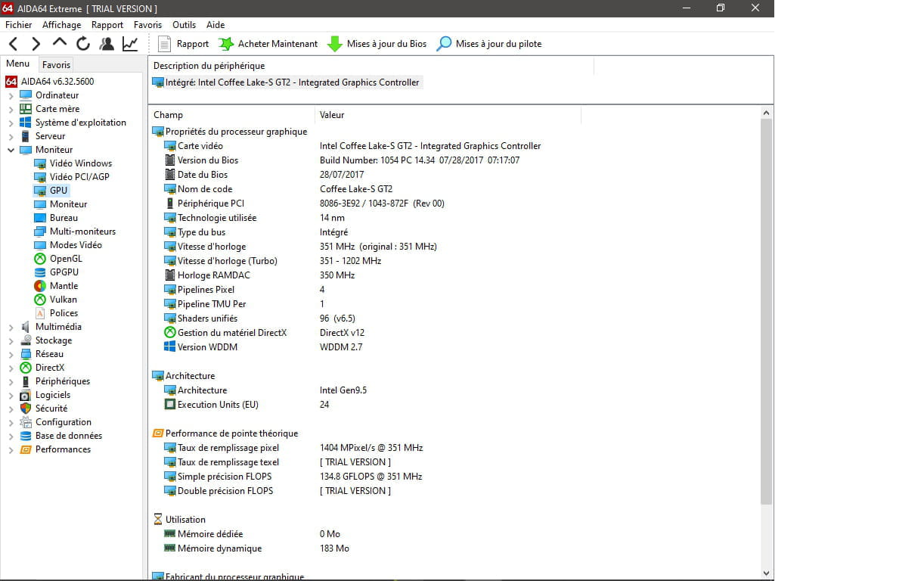The width and height of the screenshot is (924, 581).
Task: Click the scrollbar up arrow
Action: coord(767,113)
